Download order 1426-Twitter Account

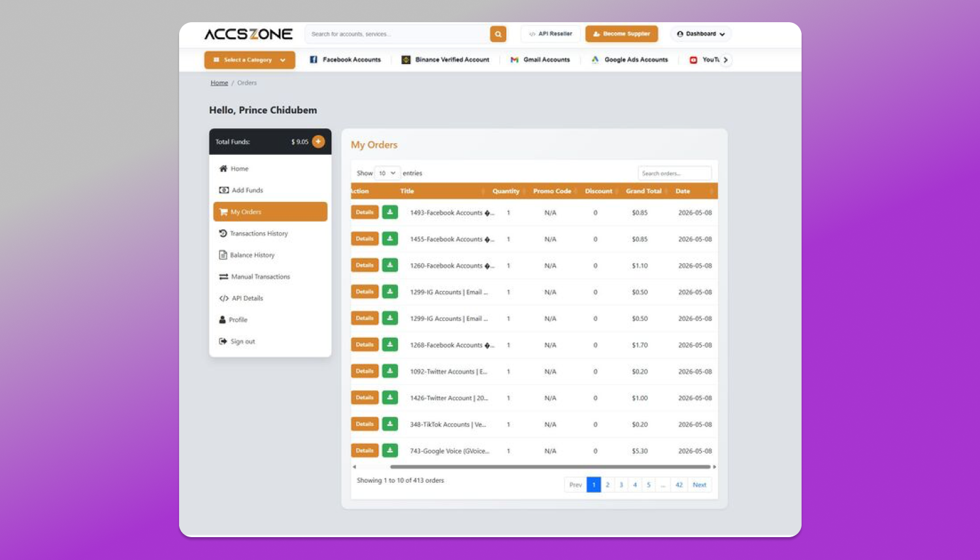[390, 398]
